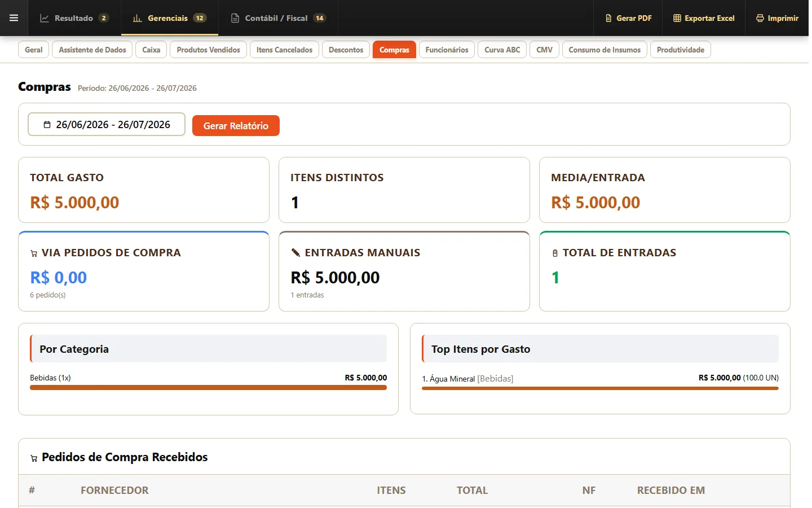
Task: Click the ITENS column header
Action: click(391, 490)
